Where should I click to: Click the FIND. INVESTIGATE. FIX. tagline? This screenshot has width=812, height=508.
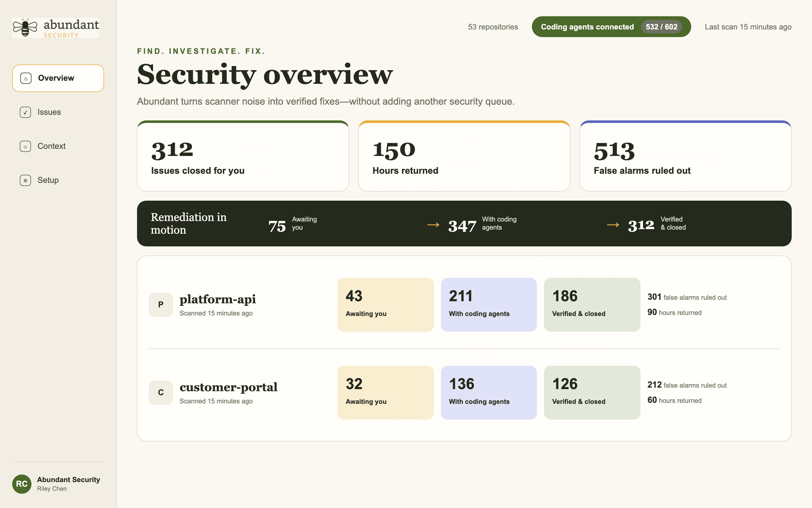click(x=201, y=51)
